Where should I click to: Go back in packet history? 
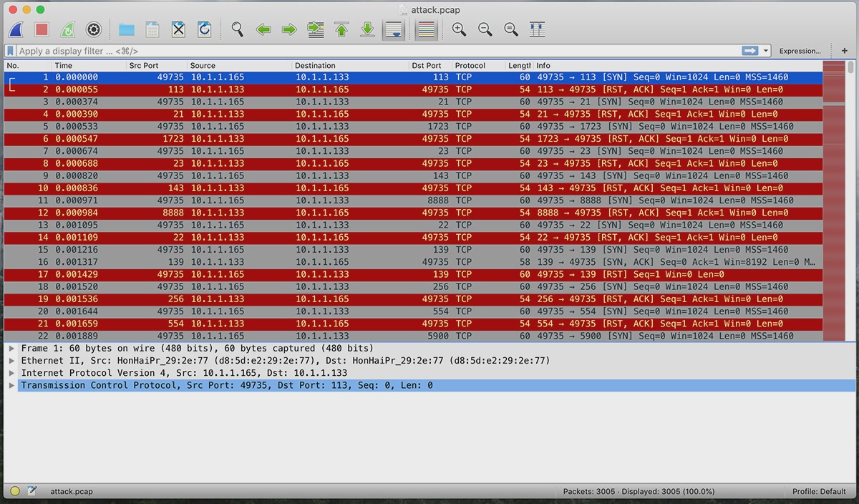point(263,29)
